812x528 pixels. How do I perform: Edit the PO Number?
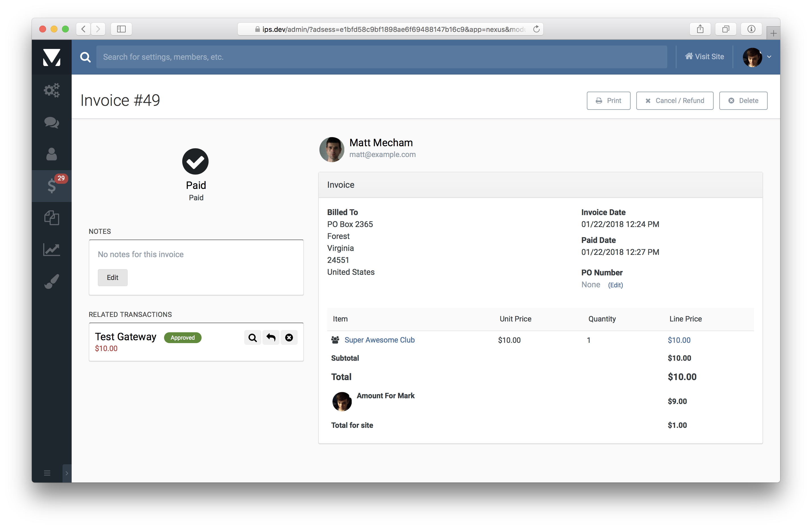[x=615, y=285]
